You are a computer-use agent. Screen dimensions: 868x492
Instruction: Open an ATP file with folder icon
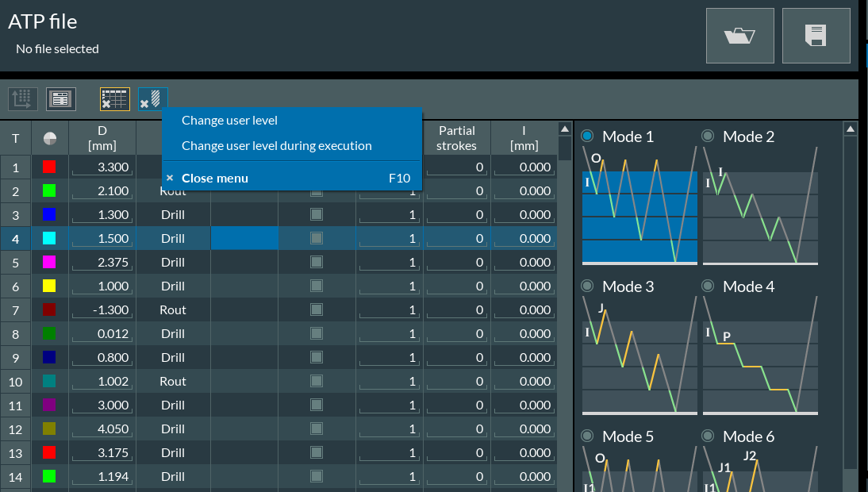(739, 36)
